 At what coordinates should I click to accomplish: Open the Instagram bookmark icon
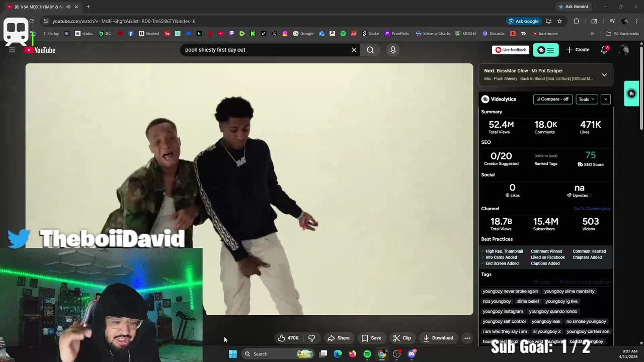click(x=285, y=34)
